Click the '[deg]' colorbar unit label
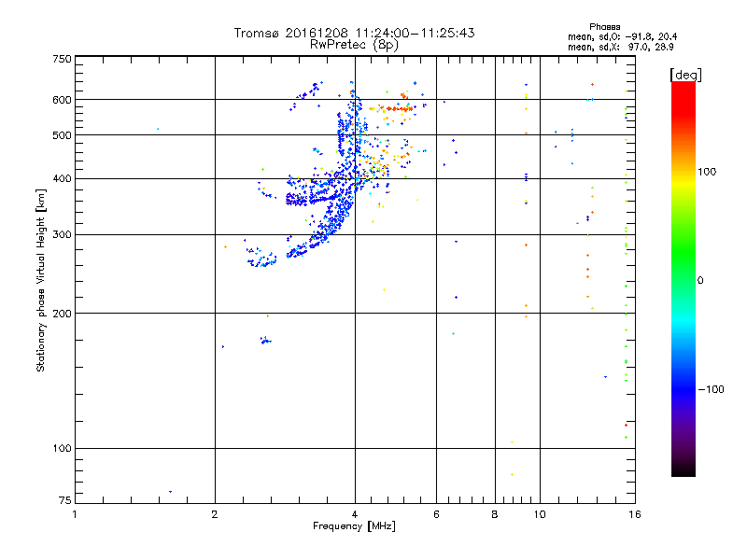Screen dimensions: 747x560 (685, 75)
